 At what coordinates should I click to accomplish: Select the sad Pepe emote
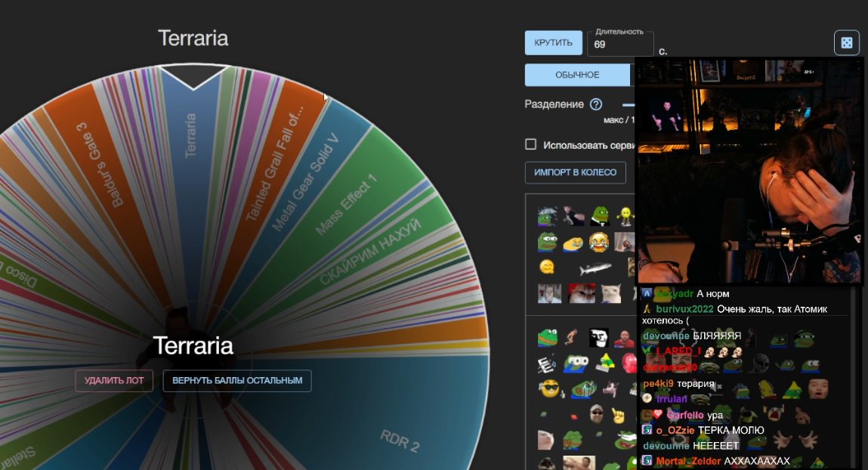point(547,242)
